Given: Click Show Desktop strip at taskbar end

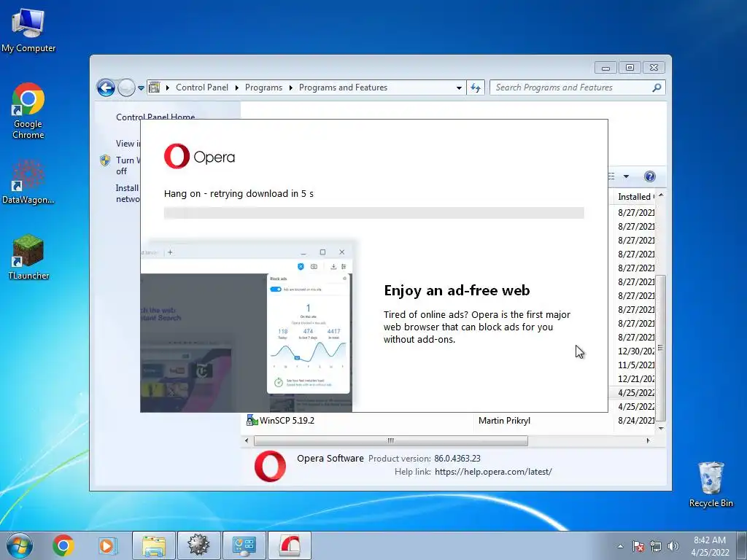Looking at the screenshot, I should (x=742, y=545).
